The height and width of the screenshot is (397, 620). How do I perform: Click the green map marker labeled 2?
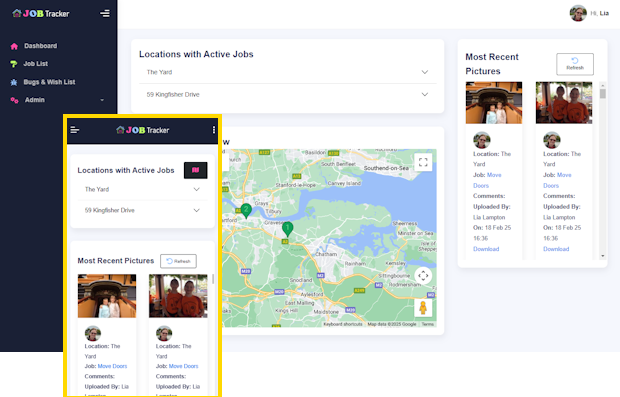[x=246, y=211]
